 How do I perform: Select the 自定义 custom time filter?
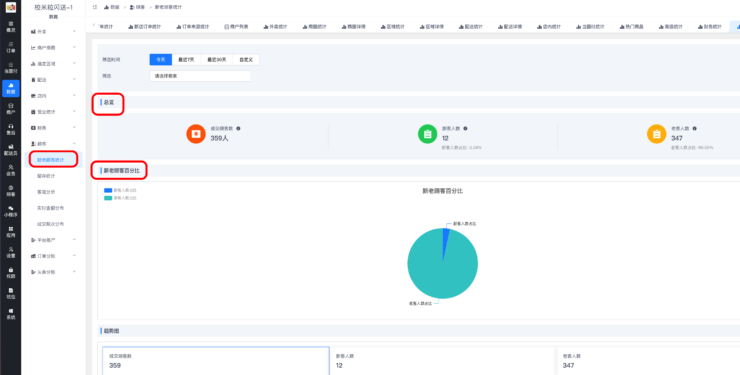tap(246, 59)
